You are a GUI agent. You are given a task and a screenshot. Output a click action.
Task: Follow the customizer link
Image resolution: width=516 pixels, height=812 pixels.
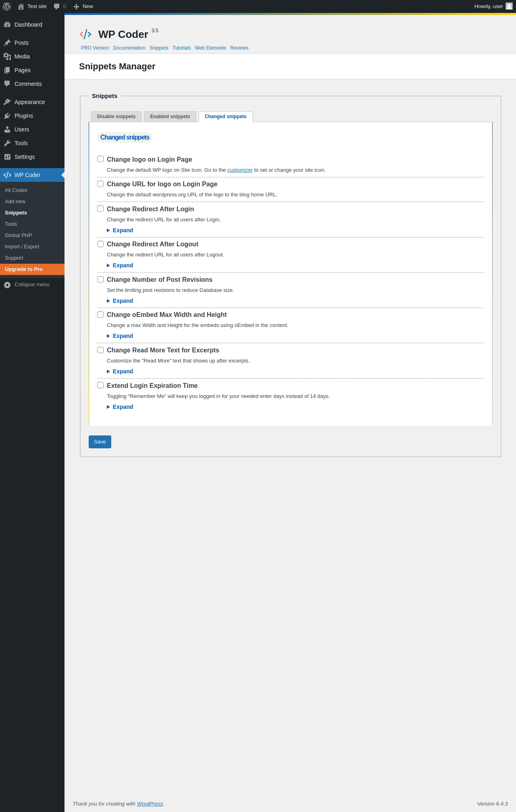[x=240, y=170]
